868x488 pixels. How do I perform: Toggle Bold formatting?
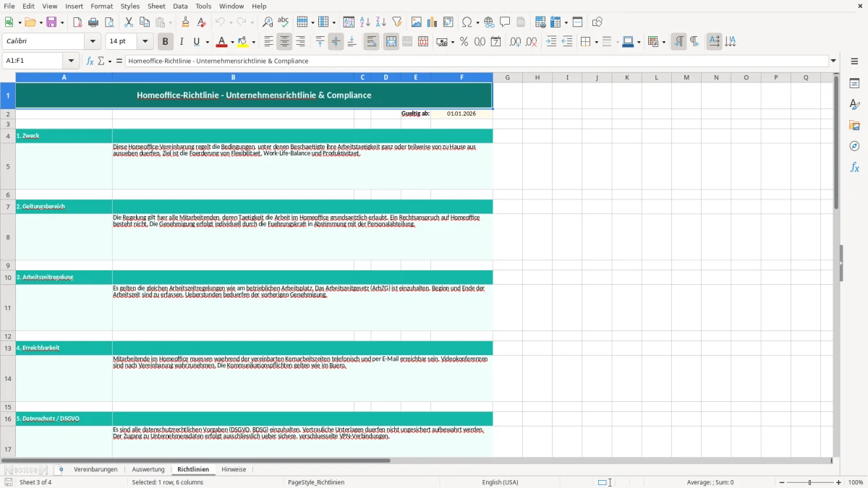[x=166, y=42]
